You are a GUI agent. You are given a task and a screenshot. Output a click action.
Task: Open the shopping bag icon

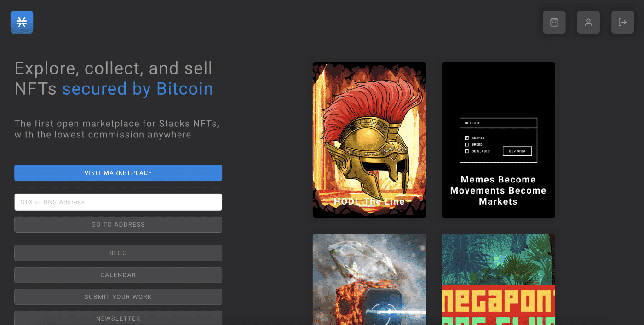point(554,22)
